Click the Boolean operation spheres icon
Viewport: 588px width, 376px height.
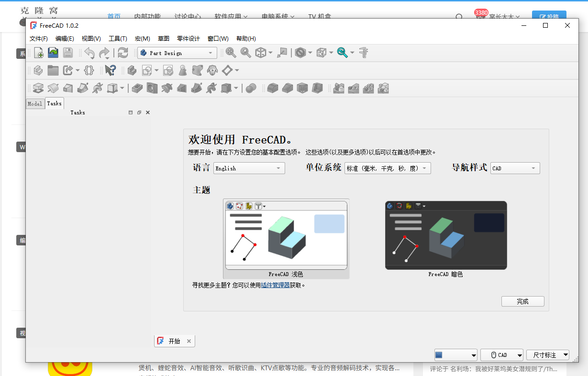click(251, 88)
